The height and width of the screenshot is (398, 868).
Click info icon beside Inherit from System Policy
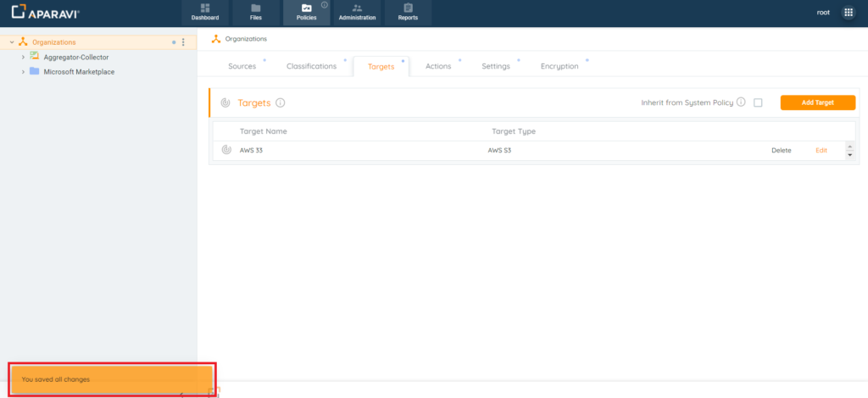(x=741, y=102)
